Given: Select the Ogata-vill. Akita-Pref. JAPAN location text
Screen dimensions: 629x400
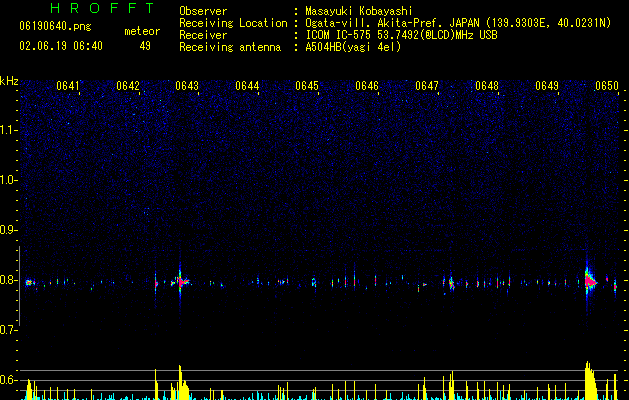Looking at the screenshot, I should tap(458, 23).
